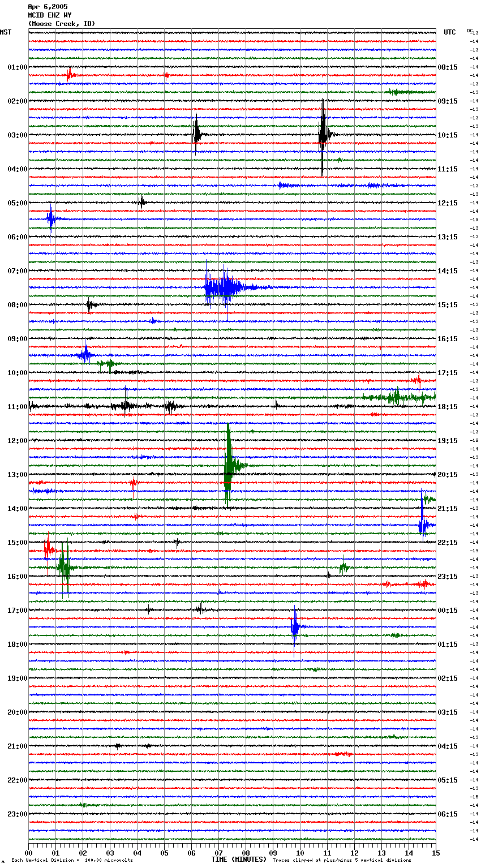Click the "DC" offset column header
Viewport: 481px width, 868px height.
pyautogui.click(x=470, y=31)
